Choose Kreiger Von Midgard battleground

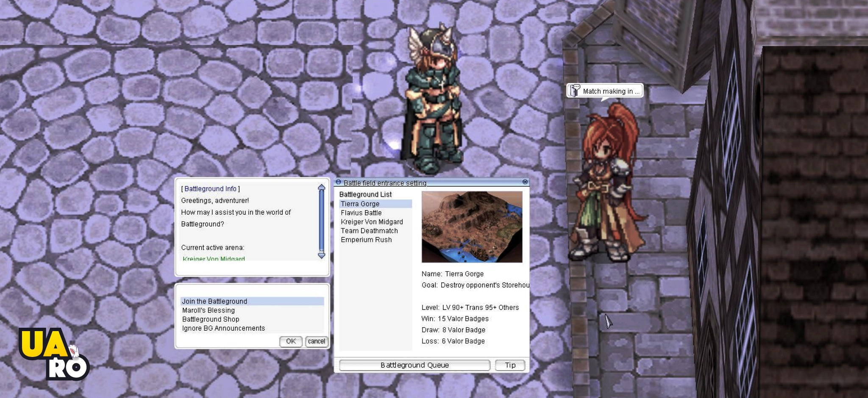click(x=372, y=222)
